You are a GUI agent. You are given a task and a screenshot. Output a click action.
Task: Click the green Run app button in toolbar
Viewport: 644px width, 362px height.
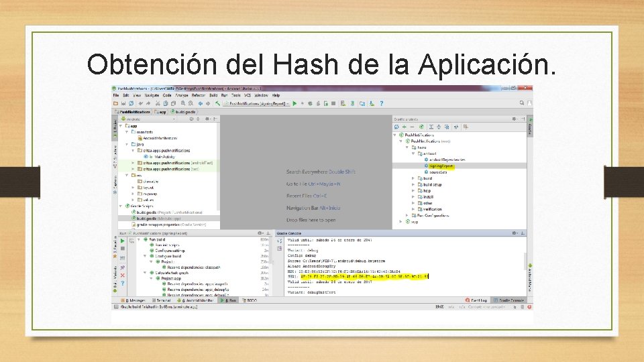tap(294, 103)
